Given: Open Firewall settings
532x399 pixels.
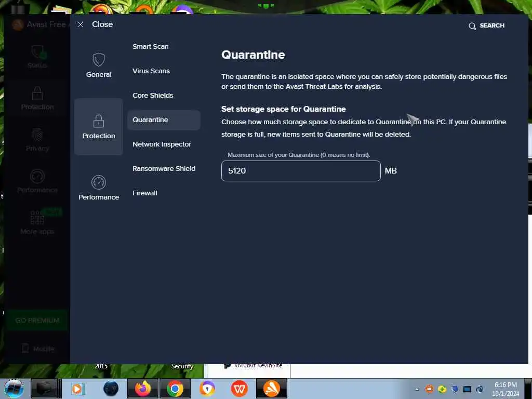Looking at the screenshot, I should pyautogui.click(x=145, y=193).
